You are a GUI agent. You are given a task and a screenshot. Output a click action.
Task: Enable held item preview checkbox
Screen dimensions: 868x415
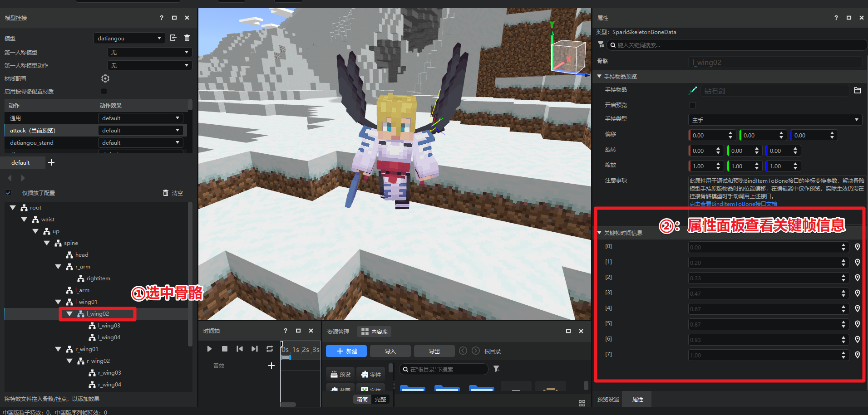point(693,105)
